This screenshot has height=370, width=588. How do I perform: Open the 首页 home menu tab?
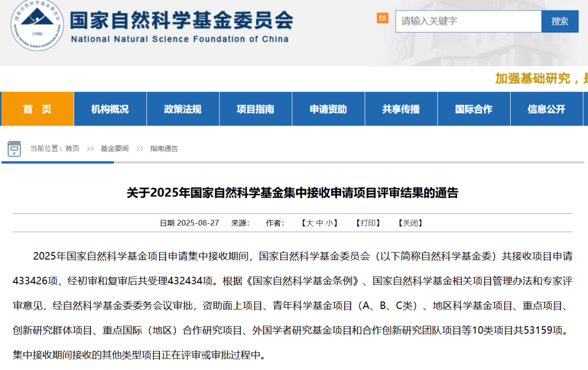pos(37,109)
